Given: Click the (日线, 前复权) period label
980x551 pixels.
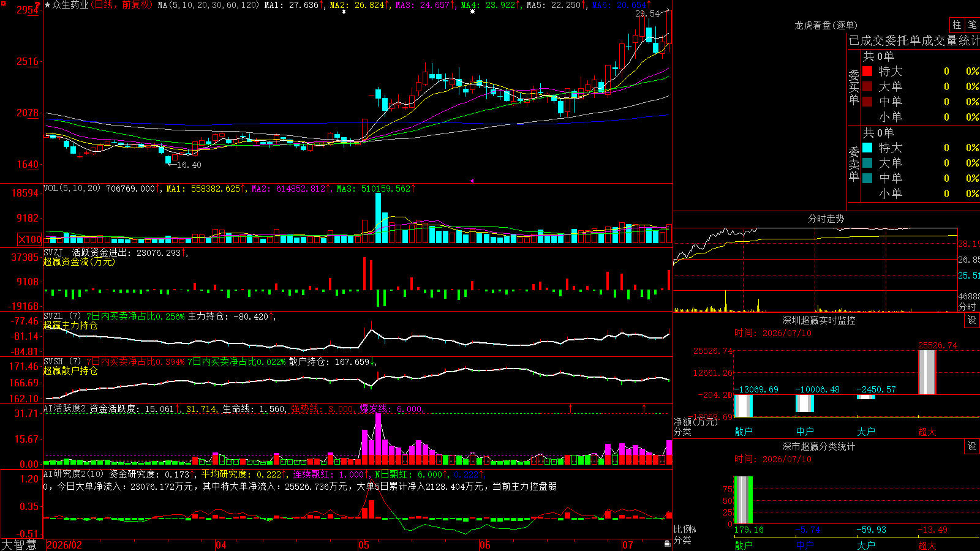Looking at the screenshot, I should coord(122,5).
